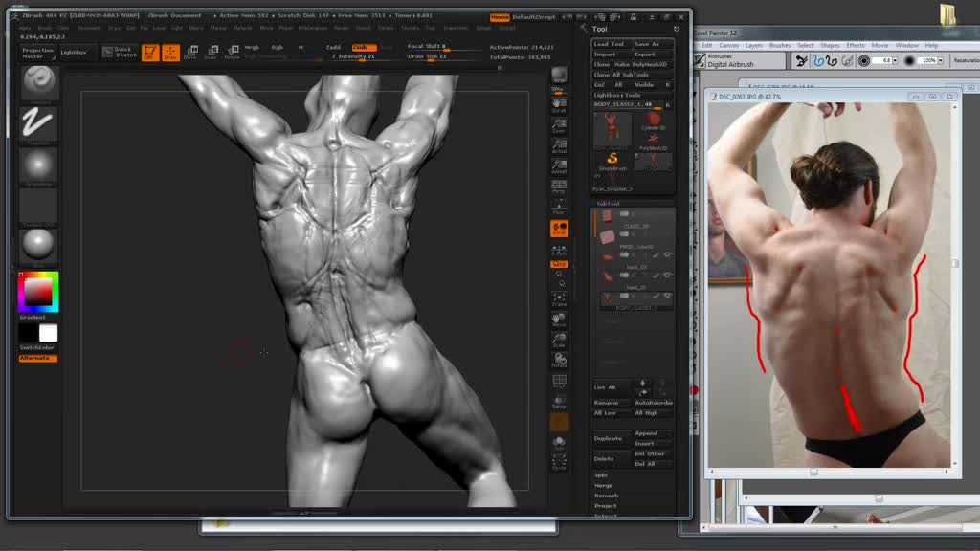The width and height of the screenshot is (980, 551).
Task: Open the stroke type picker
Action: tap(38, 123)
